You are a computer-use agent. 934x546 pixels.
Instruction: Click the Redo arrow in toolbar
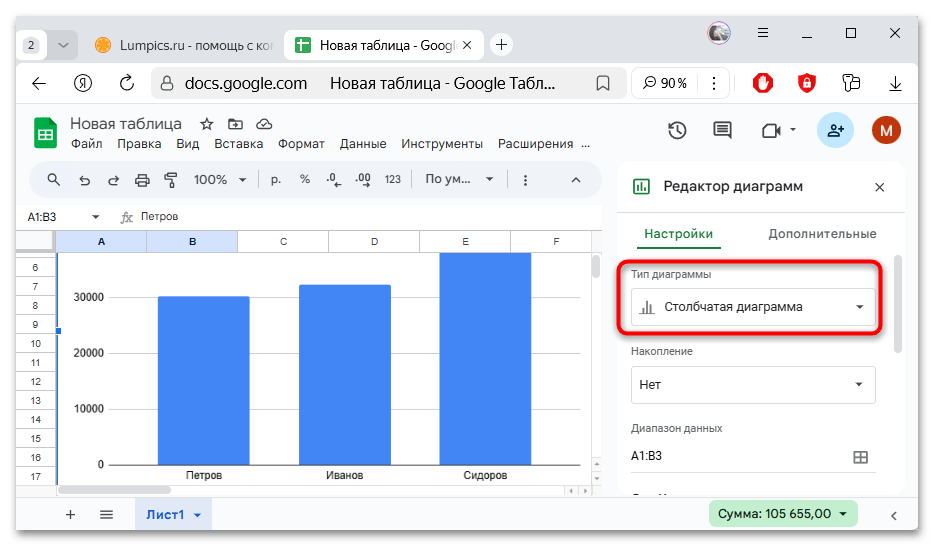click(113, 180)
